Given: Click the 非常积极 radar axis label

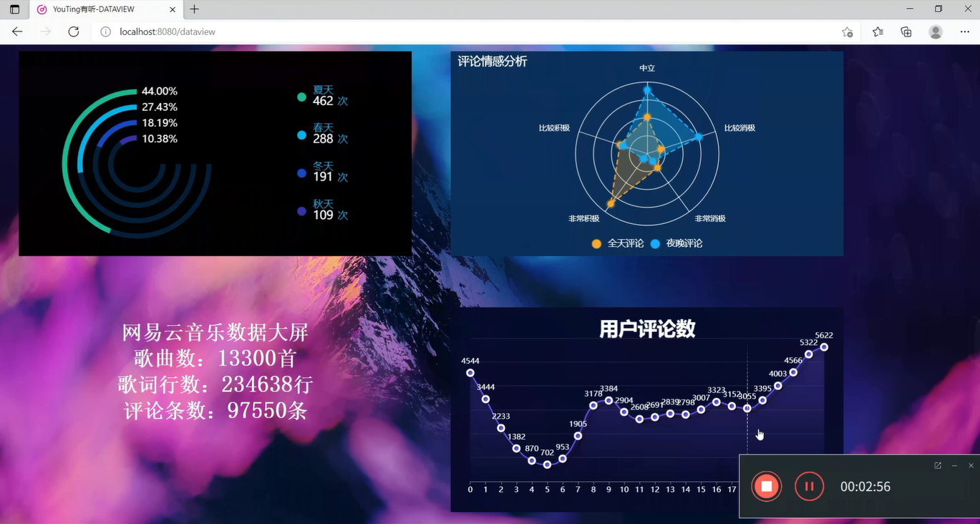Looking at the screenshot, I should point(583,218).
